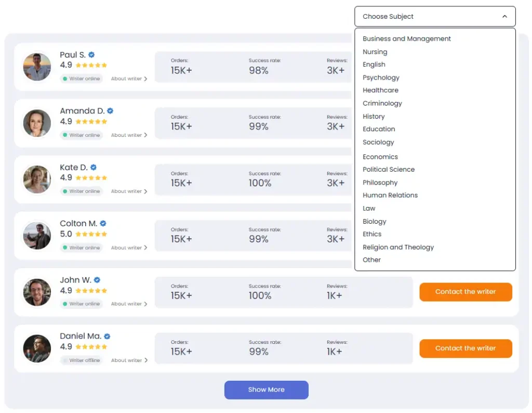Click Colton M.'s 5.0 star rating

pyautogui.click(x=91, y=234)
